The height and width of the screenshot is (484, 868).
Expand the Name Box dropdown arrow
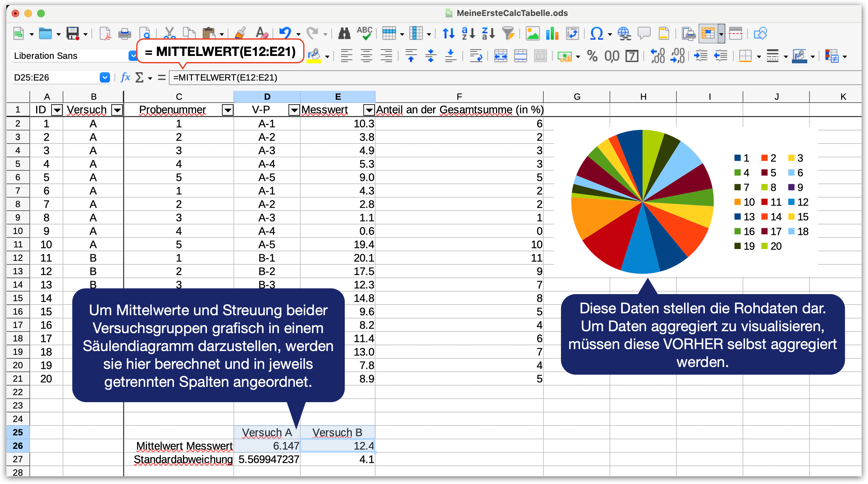click(105, 77)
